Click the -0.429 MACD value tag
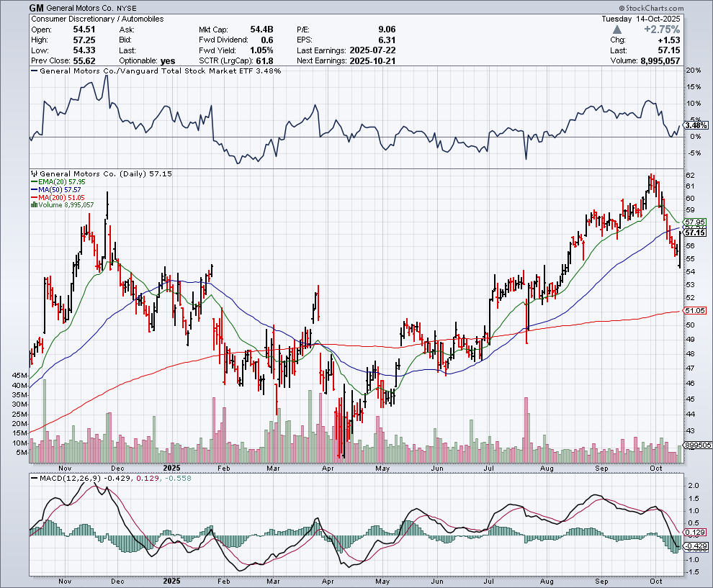Viewport: 713px width, 588px height. [x=695, y=546]
